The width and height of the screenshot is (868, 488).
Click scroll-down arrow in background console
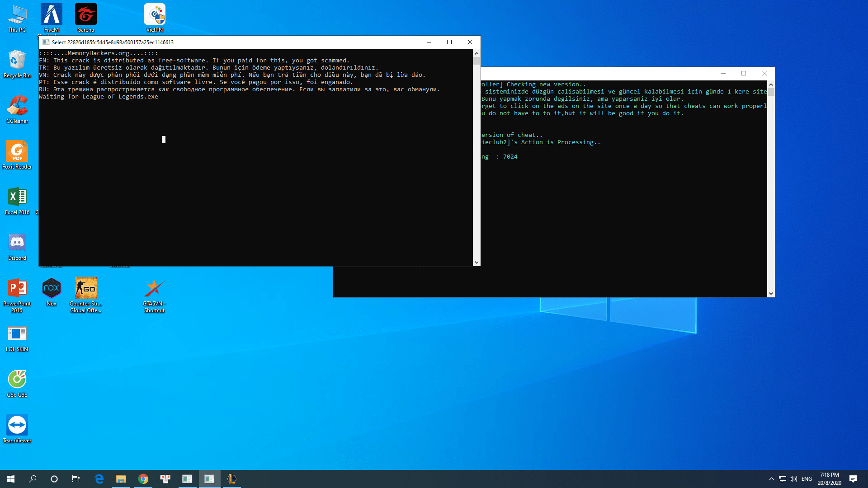click(x=771, y=294)
